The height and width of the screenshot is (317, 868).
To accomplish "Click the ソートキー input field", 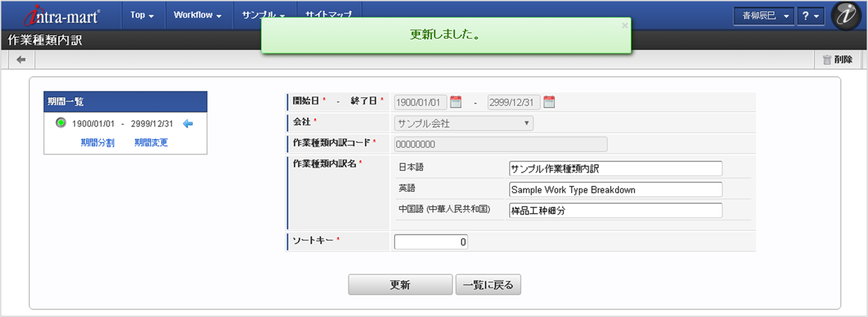I will [431, 242].
